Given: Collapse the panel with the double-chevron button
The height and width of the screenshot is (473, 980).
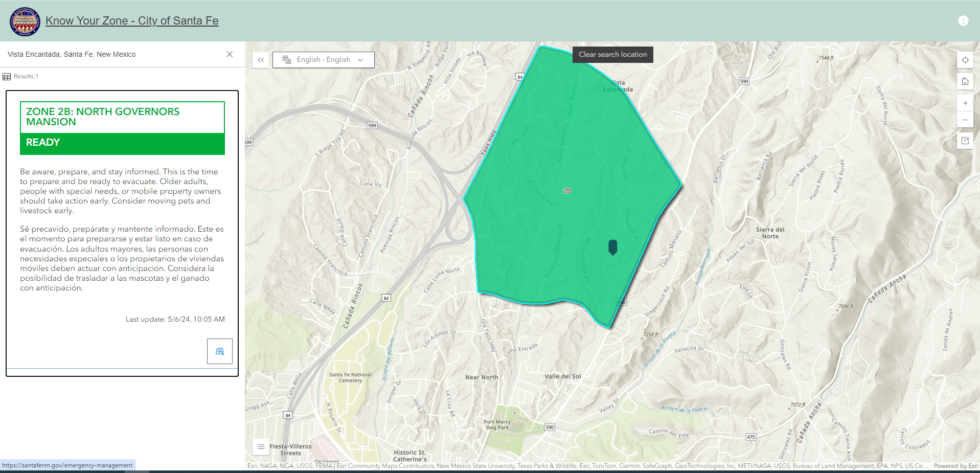Looking at the screenshot, I should coord(261,59).
